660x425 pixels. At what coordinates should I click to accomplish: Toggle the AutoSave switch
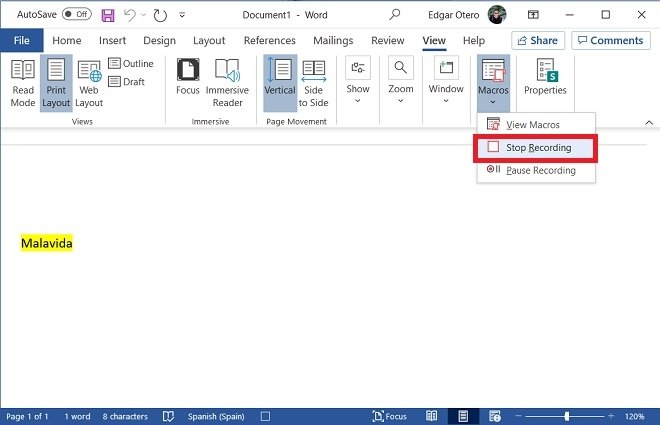pyautogui.click(x=77, y=14)
